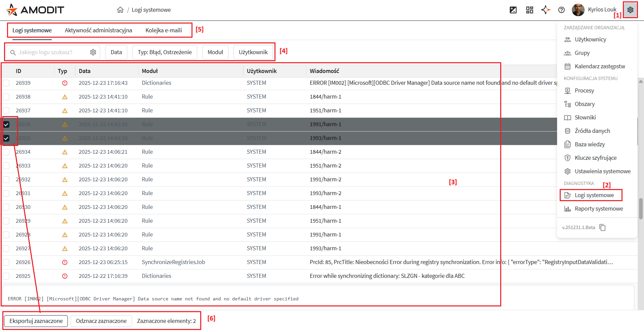Copy version number using the copy icon
This screenshot has width=644, height=332.
603,228
